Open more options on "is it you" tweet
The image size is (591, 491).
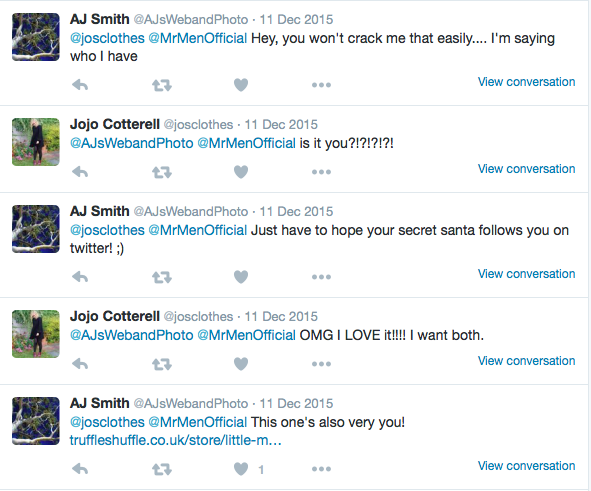tap(321, 172)
